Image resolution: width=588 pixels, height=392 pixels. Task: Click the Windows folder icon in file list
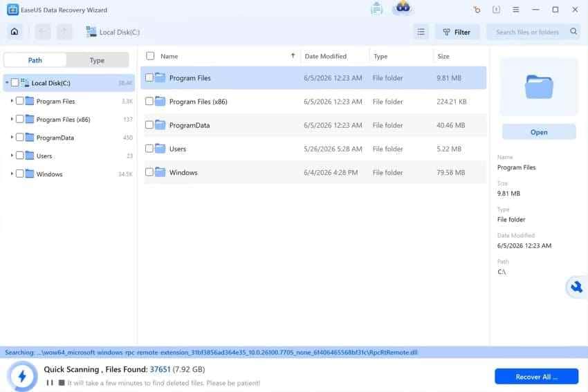pyautogui.click(x=160, y=172)
